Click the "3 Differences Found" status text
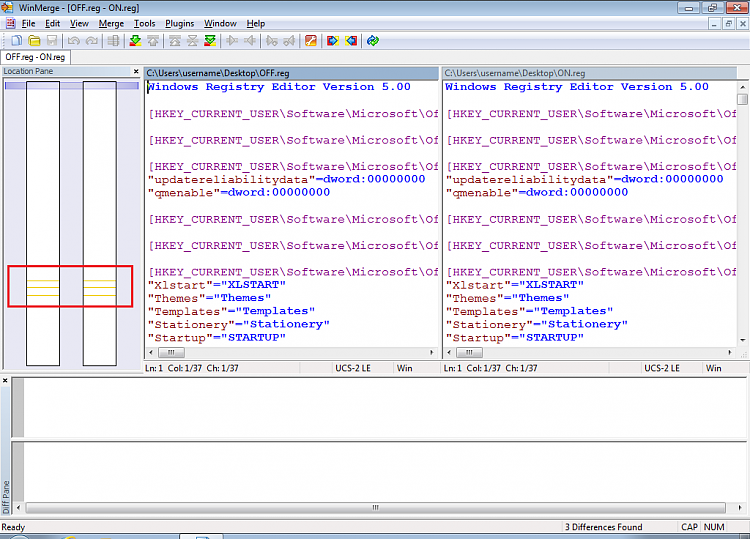This screenshot has height=539, width=750. coord(603,527)
